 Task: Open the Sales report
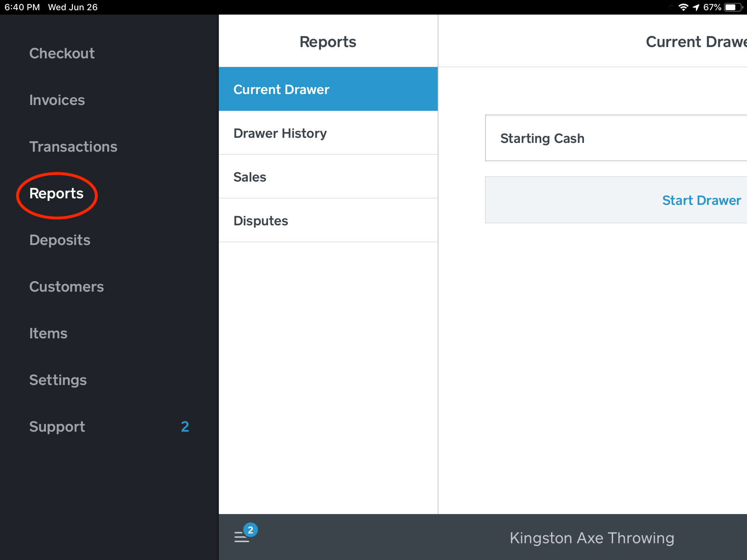(328, 177)
